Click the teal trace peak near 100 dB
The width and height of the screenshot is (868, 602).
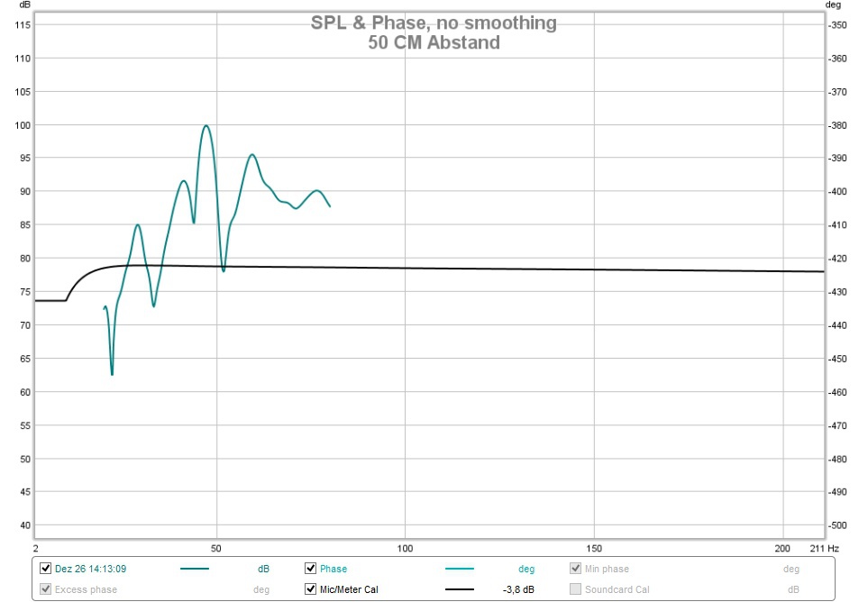pyautogui.click(x=206, y=125)
